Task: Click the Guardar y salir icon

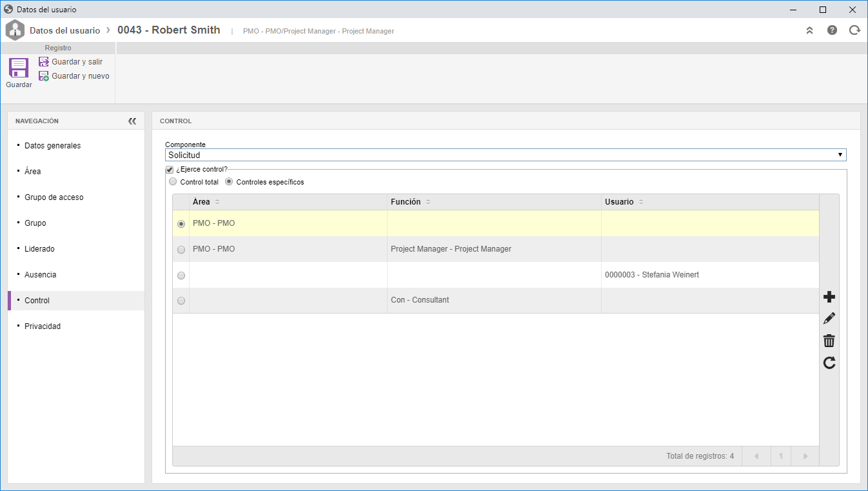Action: (44, 62)
